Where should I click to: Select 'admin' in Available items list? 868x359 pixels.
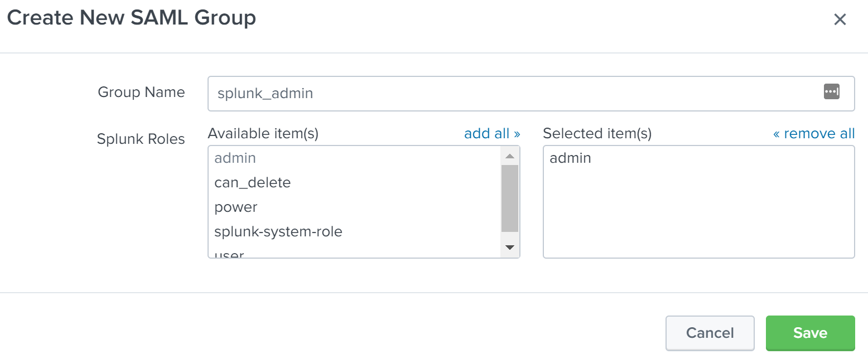[x=235, y=158]
